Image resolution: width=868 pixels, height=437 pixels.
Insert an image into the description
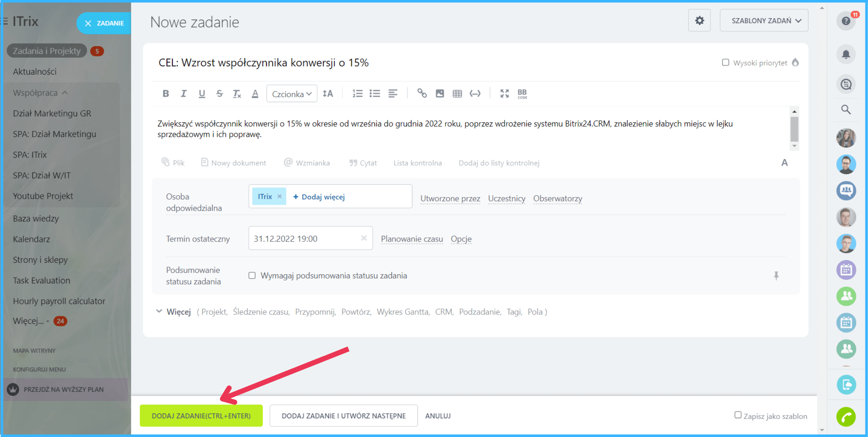click(440, 94)
